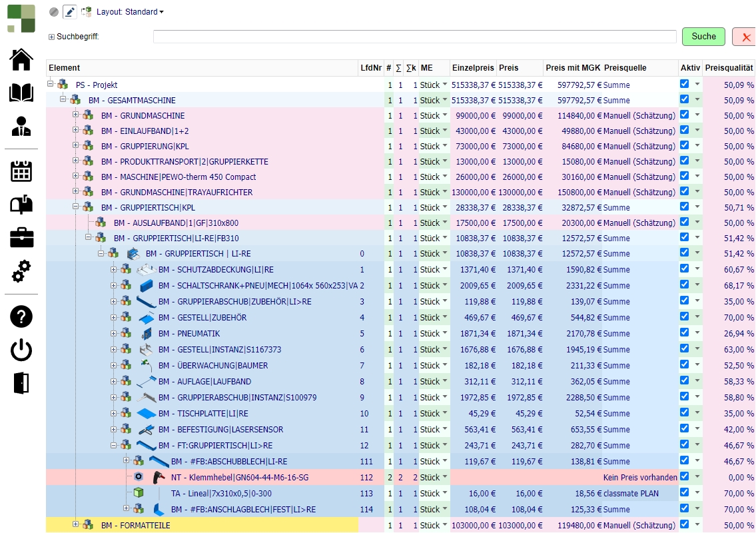This screenshot has height=533, width=756.
Task: Click the pencil edit icon in toolbar
Action: coord(70,11)
